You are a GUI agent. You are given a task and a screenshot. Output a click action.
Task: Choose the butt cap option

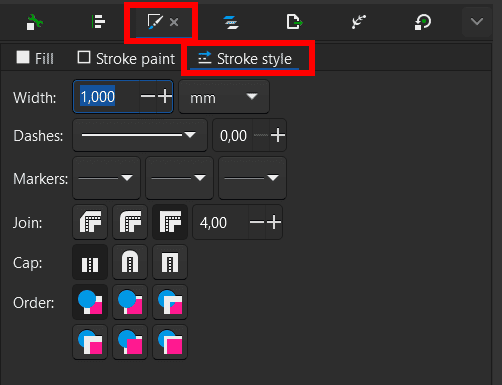click(x=90, y=262)
